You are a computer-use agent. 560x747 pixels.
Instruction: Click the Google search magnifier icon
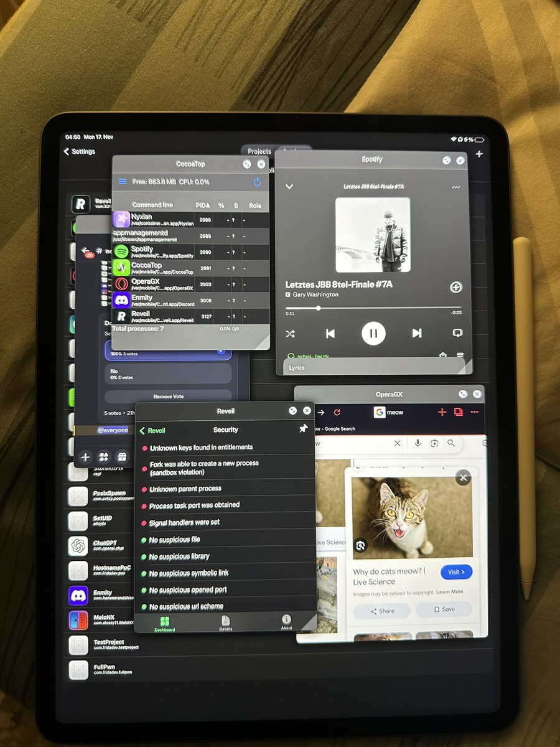point(451,443)
